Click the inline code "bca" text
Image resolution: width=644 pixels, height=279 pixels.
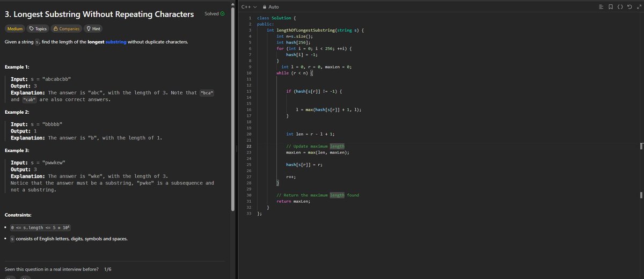[207, 93]
